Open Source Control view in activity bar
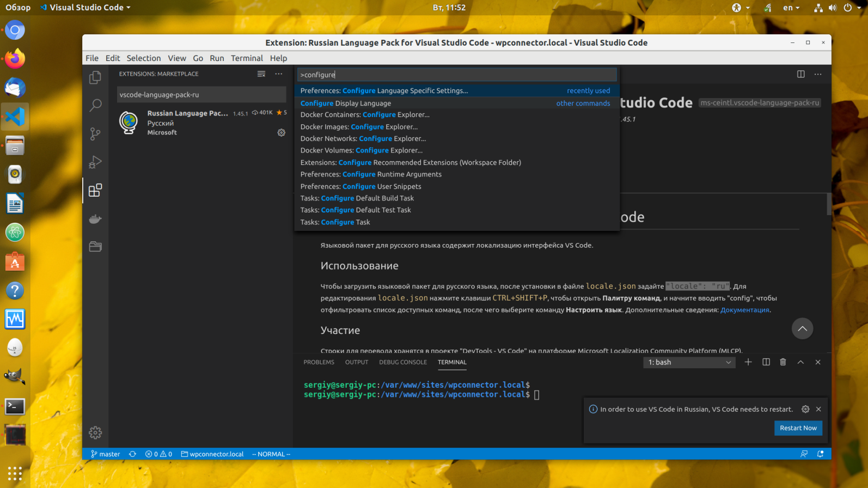The image size is (868, 488). click(95, 133)
